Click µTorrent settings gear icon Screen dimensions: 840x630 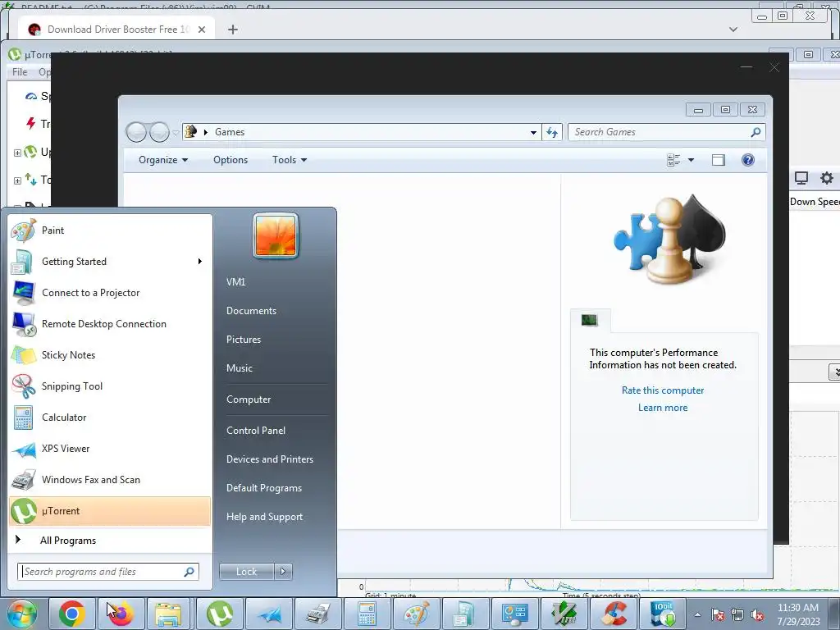tap(827, 178)
